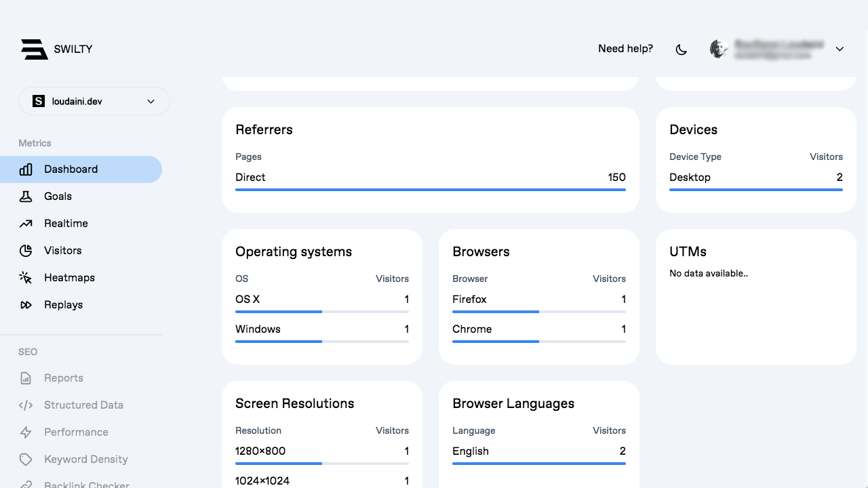Click the Realtime trend icon
This screenshot has height=488, width=868.
pyautogui.click(x=26, y=224)
